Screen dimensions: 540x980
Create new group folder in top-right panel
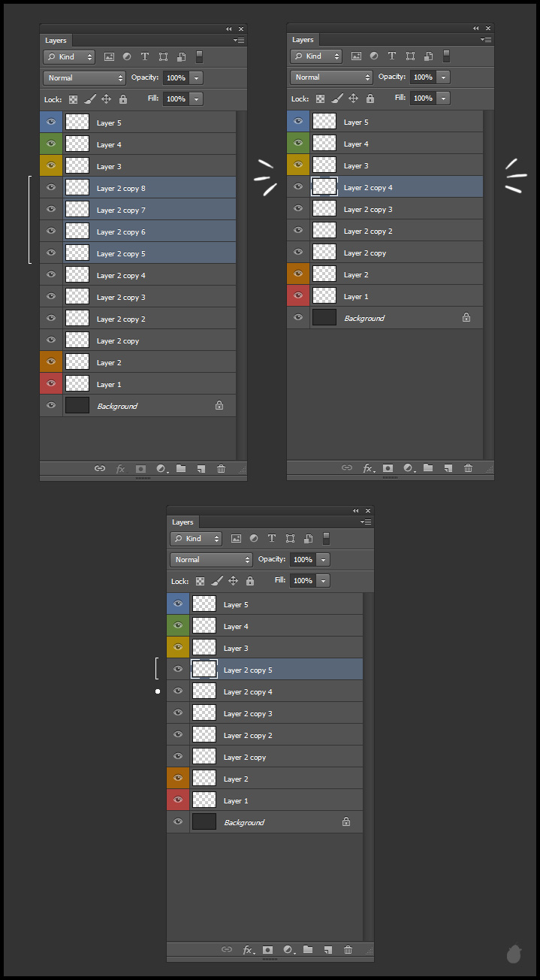click(x=428, y=467)
